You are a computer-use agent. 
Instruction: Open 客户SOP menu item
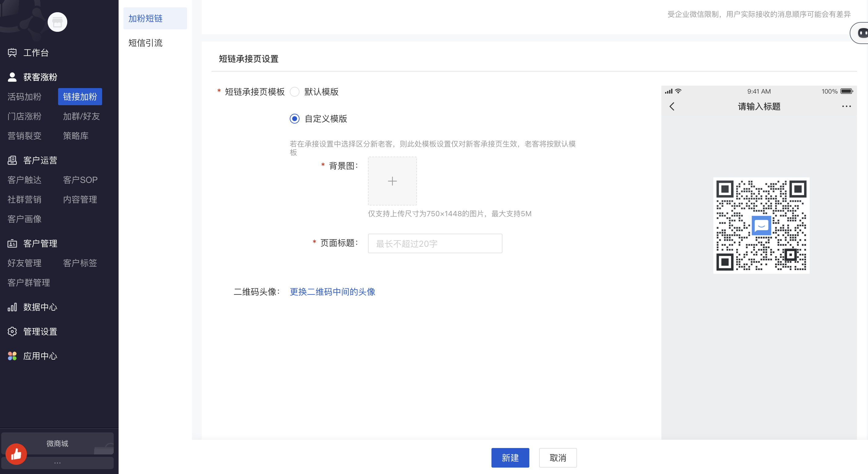(80, 180)
